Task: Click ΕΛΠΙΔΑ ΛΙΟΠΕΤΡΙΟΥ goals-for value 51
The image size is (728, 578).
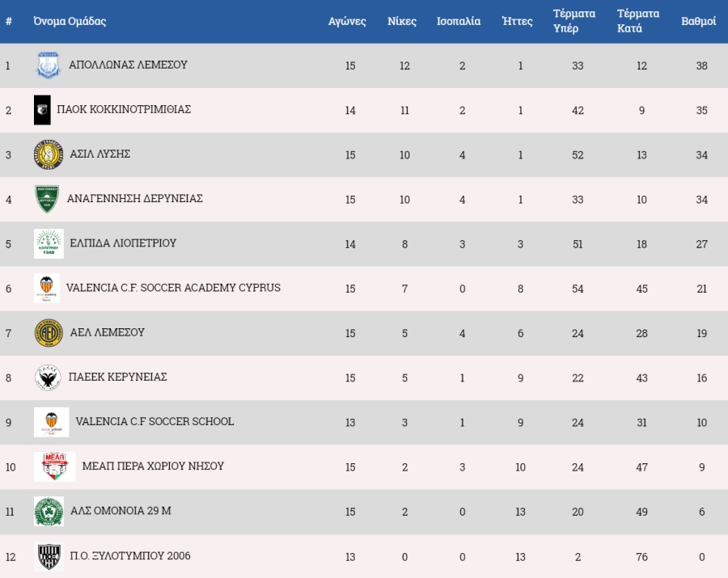Action: 578,244
